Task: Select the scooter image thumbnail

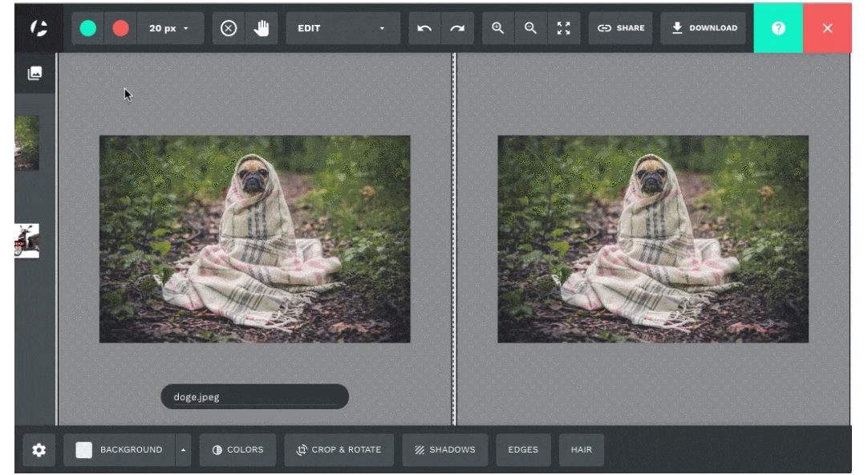Action: (x=26, y=241)
